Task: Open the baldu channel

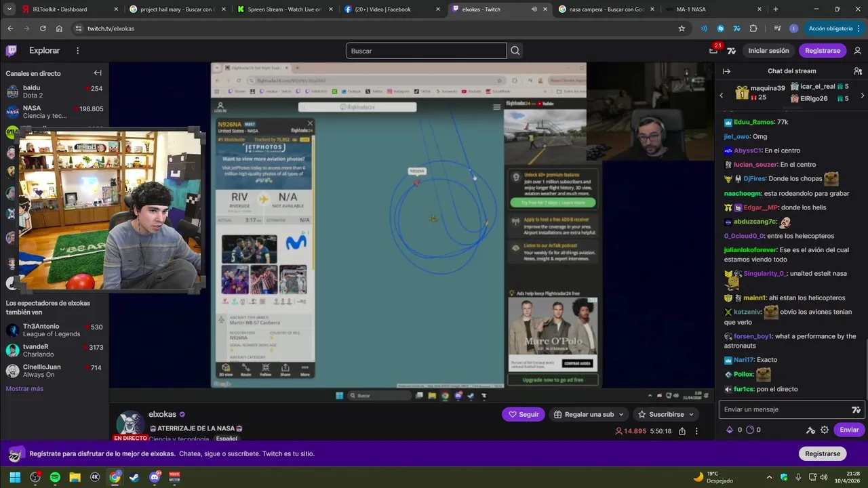Action: pos(54,91)
